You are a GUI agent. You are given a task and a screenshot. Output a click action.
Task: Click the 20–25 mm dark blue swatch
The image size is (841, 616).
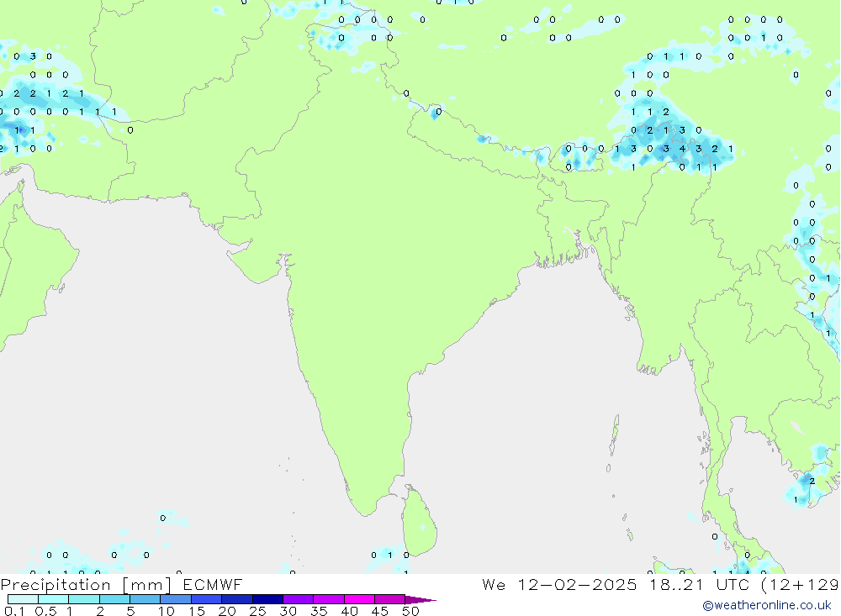click(x=237, y=599)
